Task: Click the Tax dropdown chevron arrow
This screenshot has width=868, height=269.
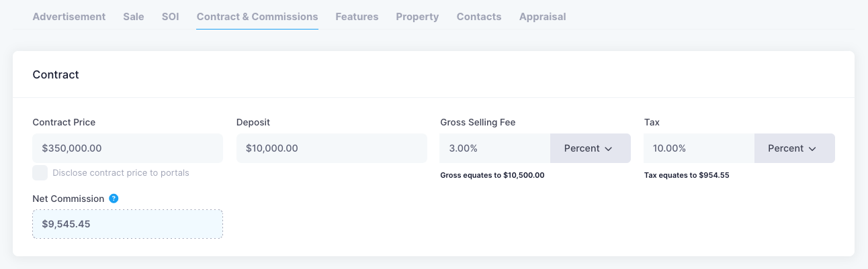Action: click(812, 149)
